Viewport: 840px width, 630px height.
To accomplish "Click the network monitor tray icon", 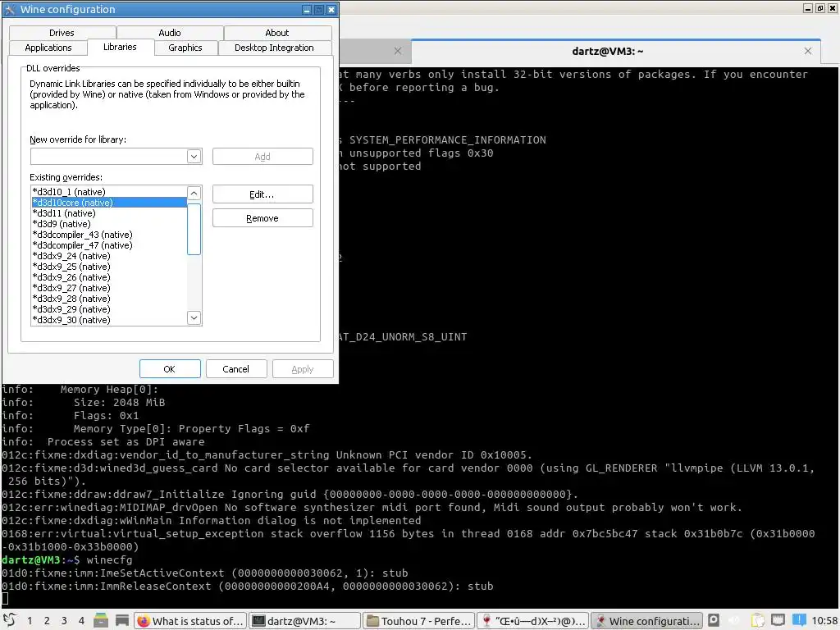I will (778, 620).
